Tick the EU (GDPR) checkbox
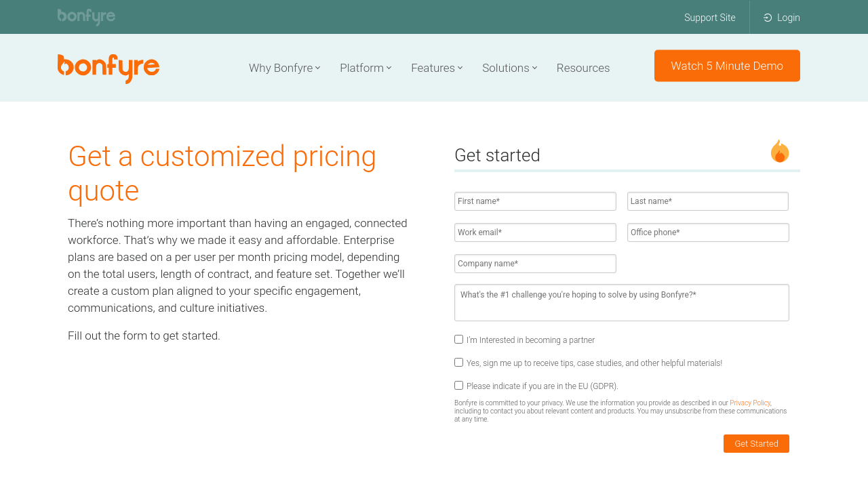Viewport: 868px width, 488px height. click(x=459, y=386)
